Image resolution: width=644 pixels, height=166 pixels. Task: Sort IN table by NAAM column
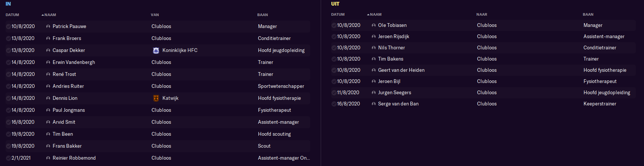(50, 15)
